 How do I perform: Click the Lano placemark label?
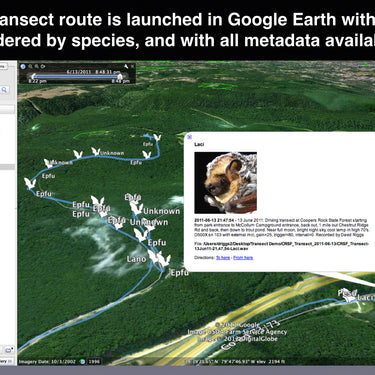pyautogui.click(x=136, y=259)
